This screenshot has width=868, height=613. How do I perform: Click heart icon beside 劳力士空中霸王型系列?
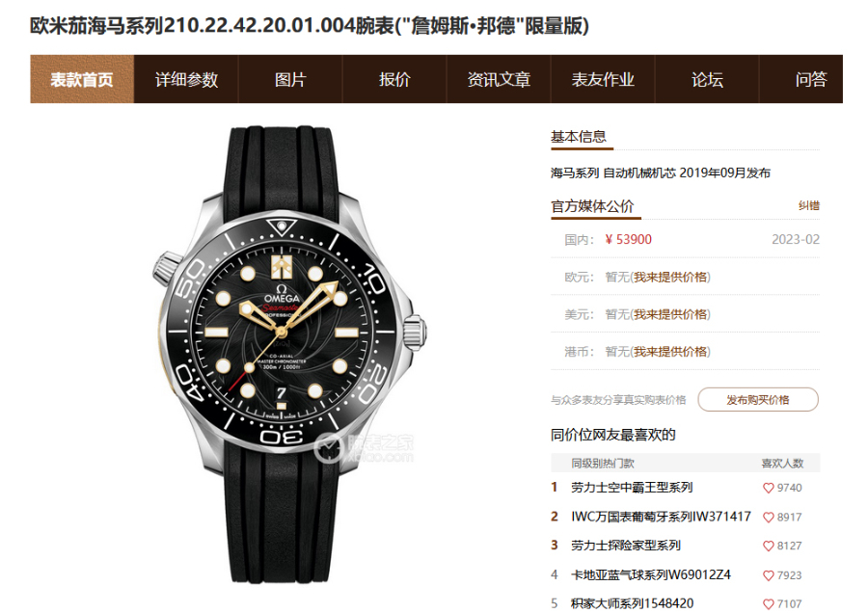coord(768,488)
